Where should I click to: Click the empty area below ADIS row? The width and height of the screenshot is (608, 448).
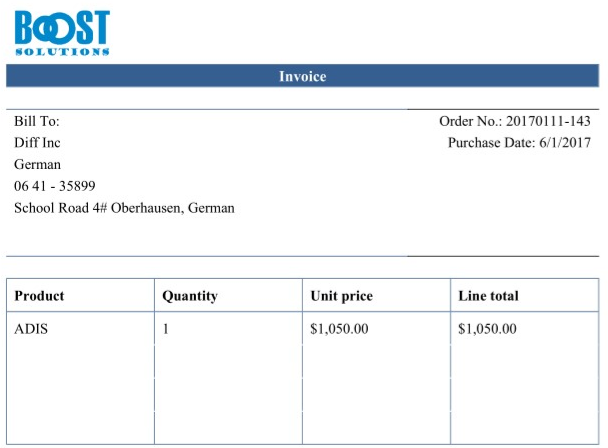[x=80, y=392]
